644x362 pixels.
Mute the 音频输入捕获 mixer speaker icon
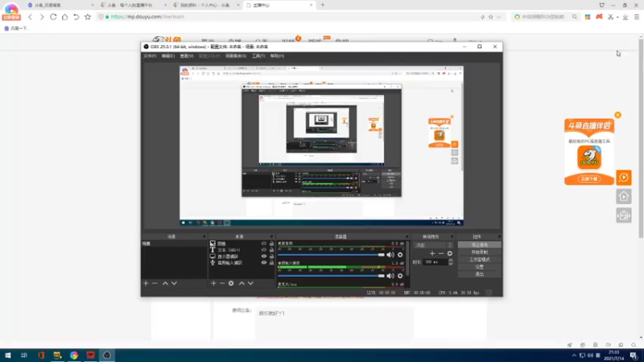point(390,276)
